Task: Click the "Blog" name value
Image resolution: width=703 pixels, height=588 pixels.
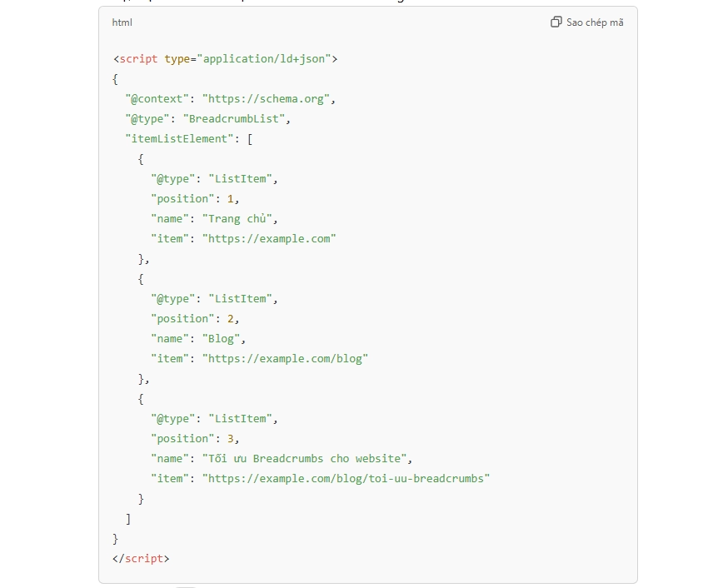Action: [222, 339]
